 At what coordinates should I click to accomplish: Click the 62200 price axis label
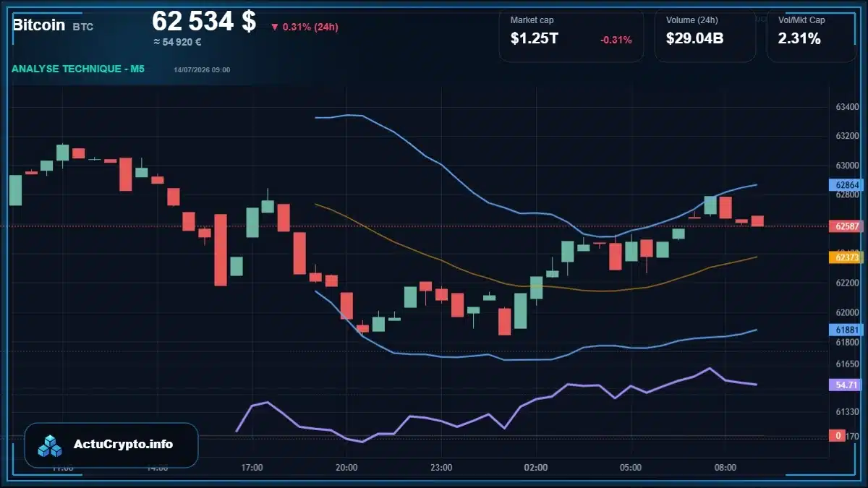point(847,283)
